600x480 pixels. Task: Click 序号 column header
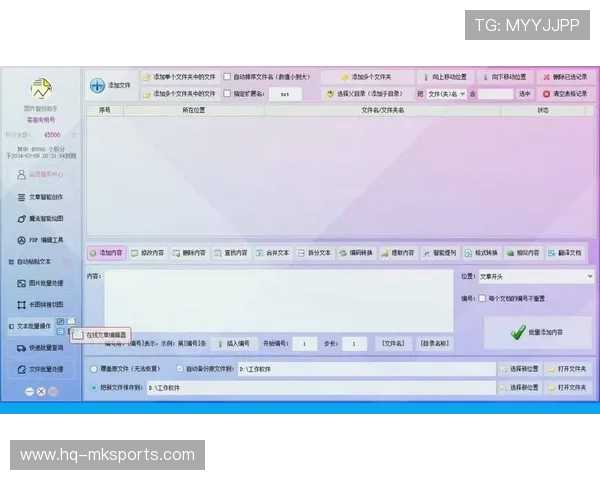point(104,110)
